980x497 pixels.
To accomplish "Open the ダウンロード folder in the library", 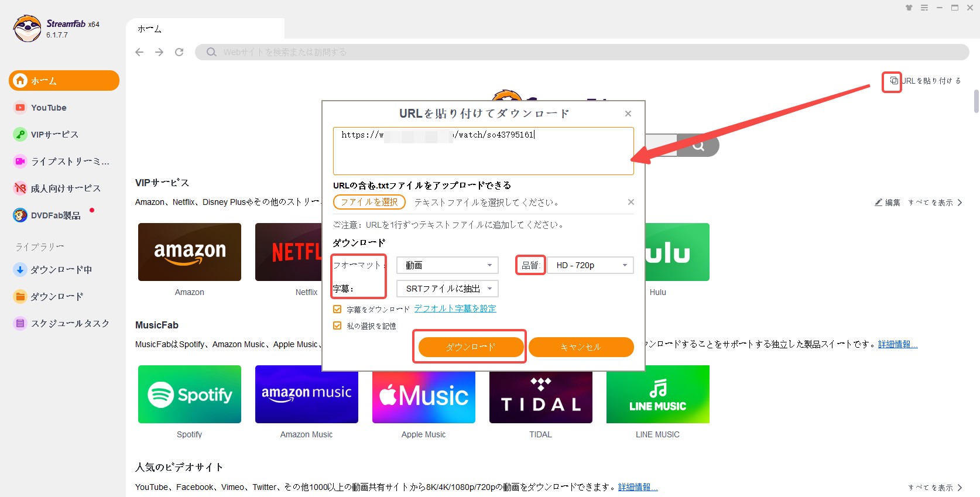I will click(x=49, y=297).
